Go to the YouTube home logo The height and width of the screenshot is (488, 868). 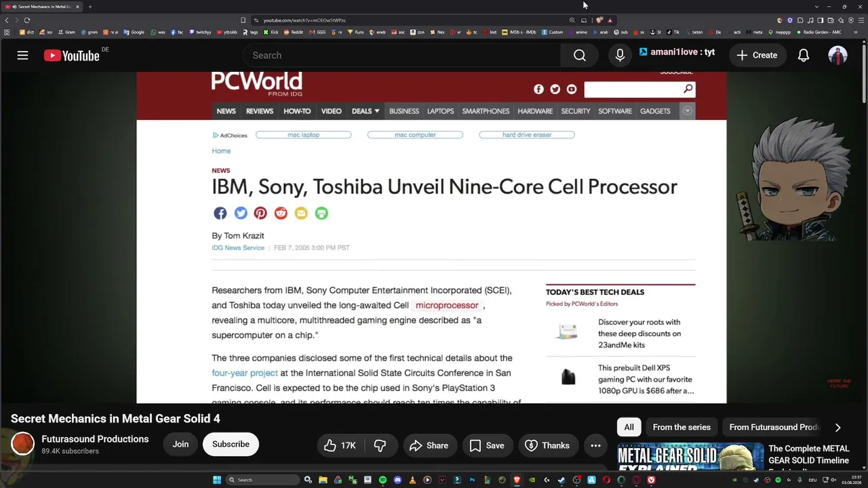click(x=72, y=56)
